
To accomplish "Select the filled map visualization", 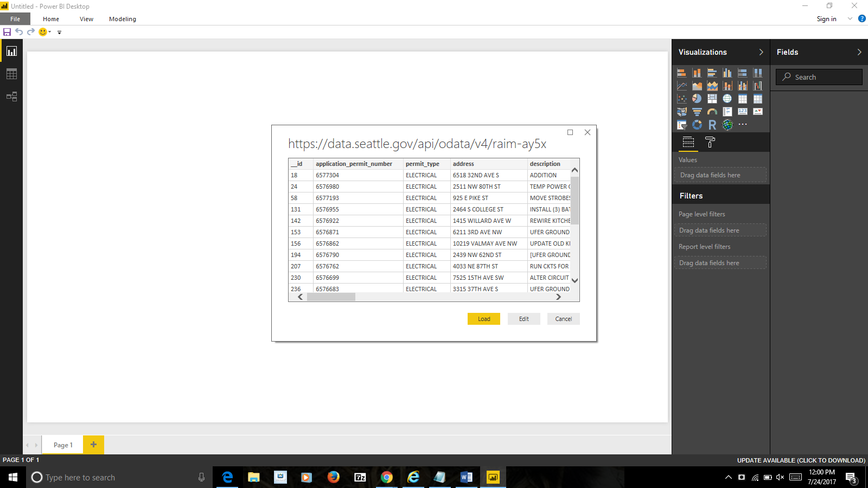I will coord(682,112).
